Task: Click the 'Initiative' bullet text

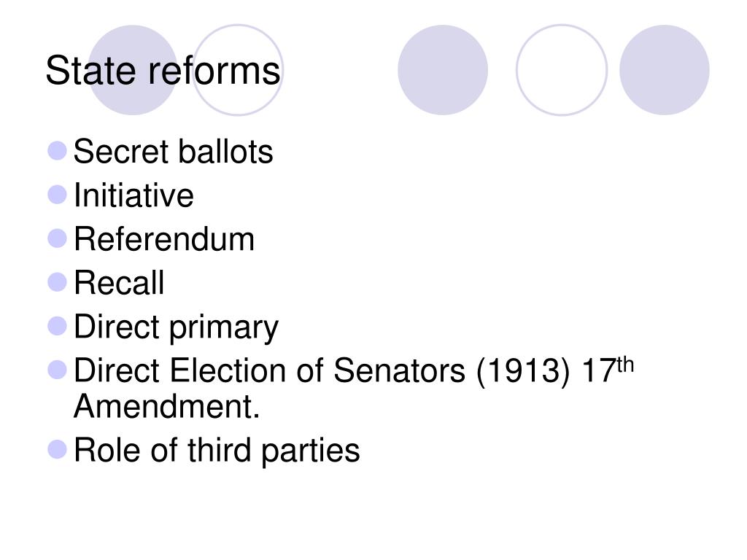Action: click(134, 195)
